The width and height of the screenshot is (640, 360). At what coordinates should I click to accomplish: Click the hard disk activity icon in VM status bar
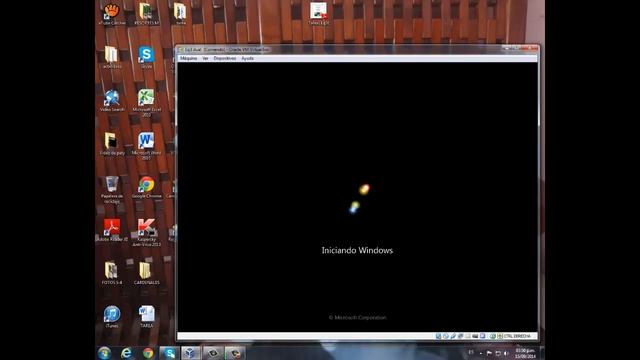438,336
